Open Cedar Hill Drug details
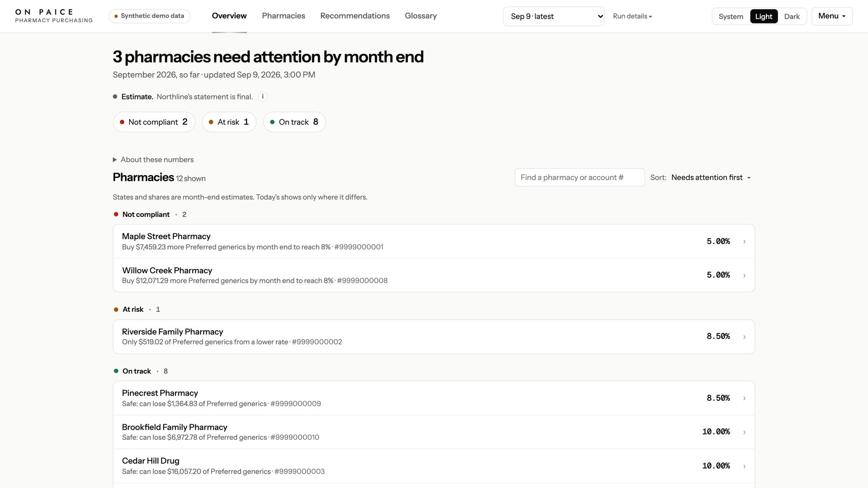Screen dimensions: 868x488 pyautogui.click(x=434, y=466)
